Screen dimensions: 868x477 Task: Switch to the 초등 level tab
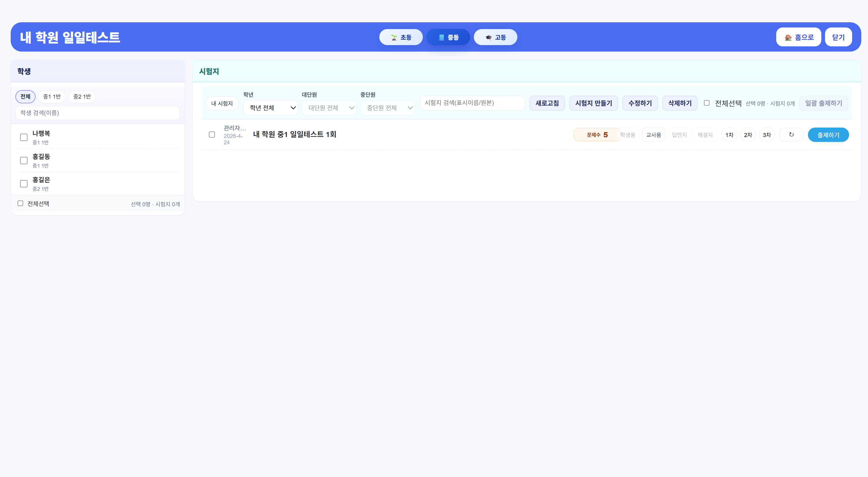pos(401,37)
